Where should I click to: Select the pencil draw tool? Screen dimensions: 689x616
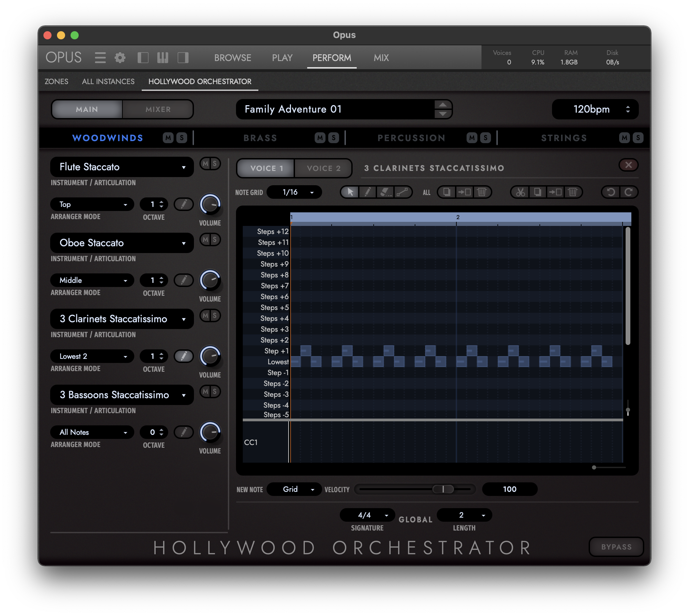click(x=368, y=192)
